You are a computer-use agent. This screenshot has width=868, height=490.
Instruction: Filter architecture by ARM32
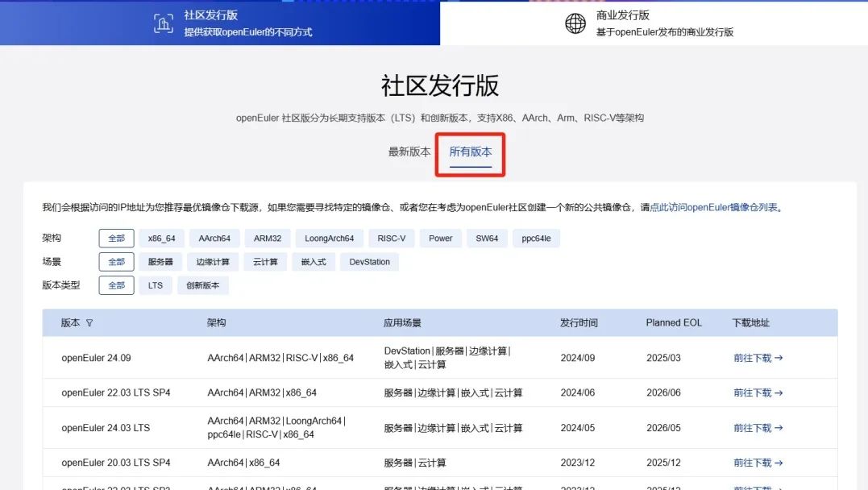268,238
